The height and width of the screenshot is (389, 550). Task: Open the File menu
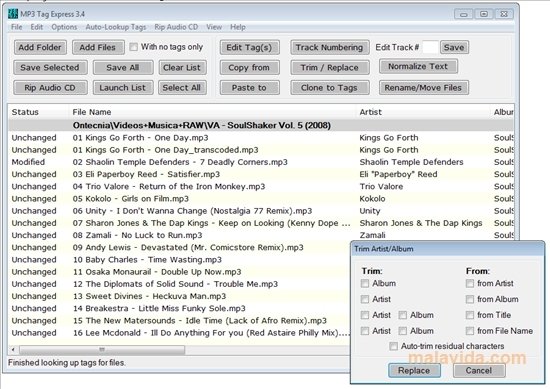pyautogui.click(x=16, y=27)
